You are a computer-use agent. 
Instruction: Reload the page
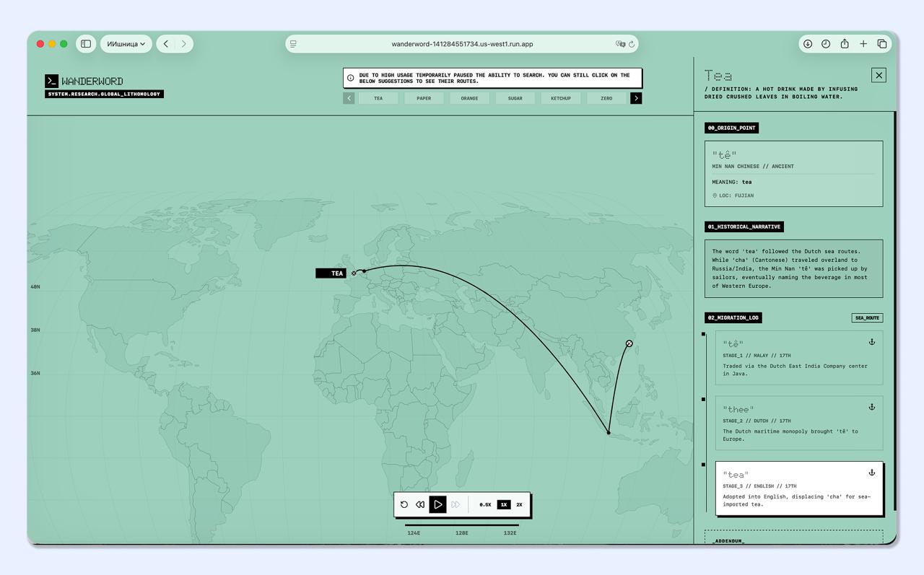tap(632, 44)
